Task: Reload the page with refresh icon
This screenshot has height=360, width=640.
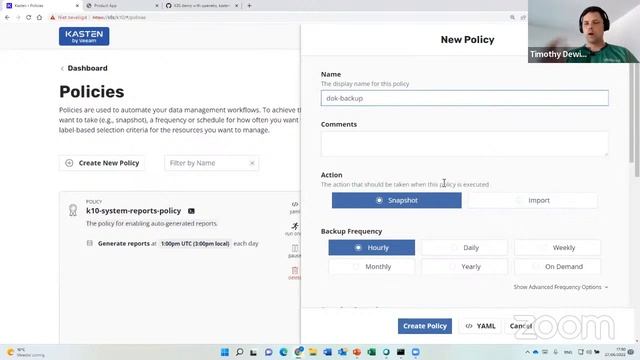Action: pyautogui.click(x=29, y=18)
